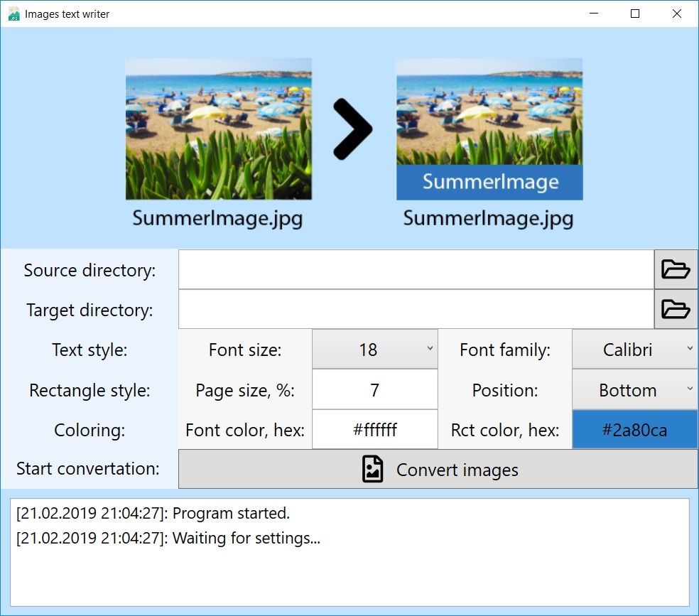Focus the Target directory text field

click(416, 309)
